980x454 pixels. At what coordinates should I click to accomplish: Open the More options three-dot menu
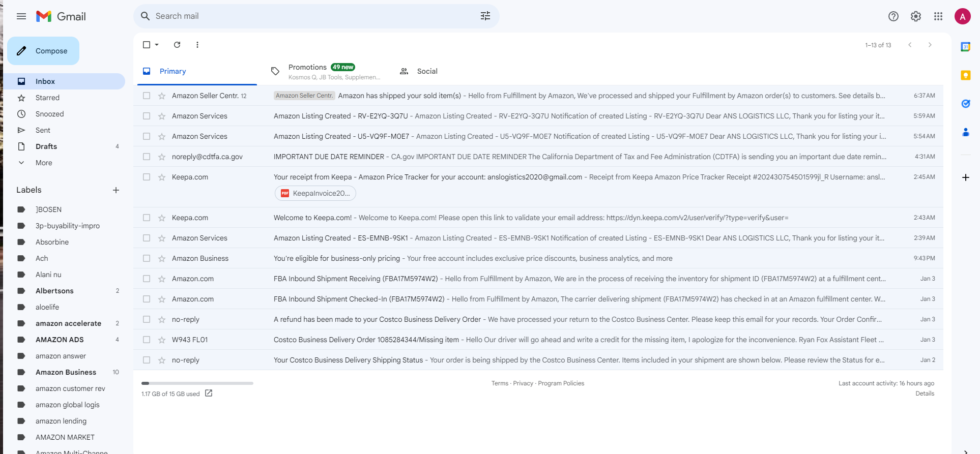[x=197, y=45]
